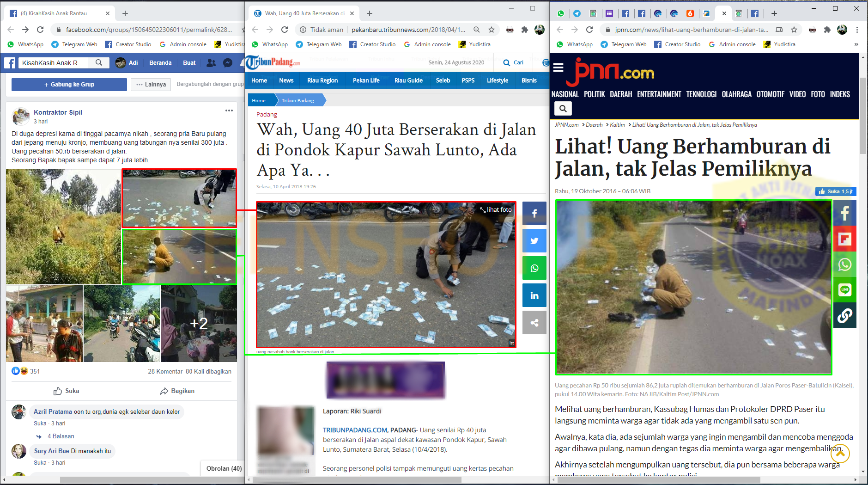The width and height of the screenshot is (868, 485).
Task: Open TEKNOLOGI section on JPNN
Action: click(x=701, y=94)
